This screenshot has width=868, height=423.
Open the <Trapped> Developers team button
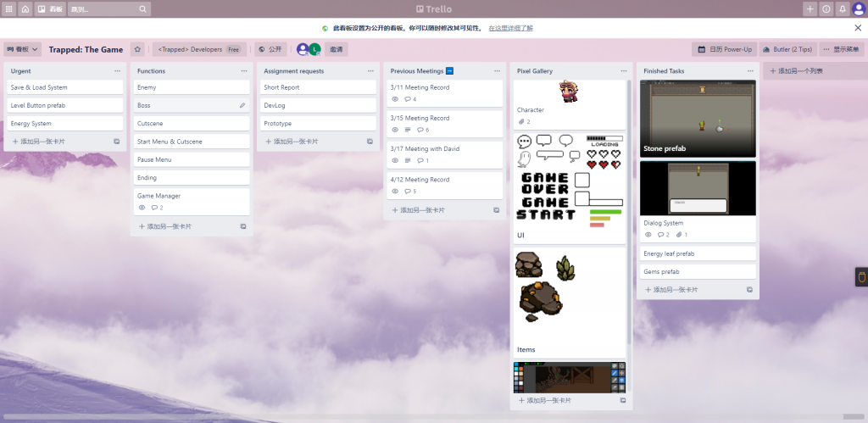(x=199, y=49)
